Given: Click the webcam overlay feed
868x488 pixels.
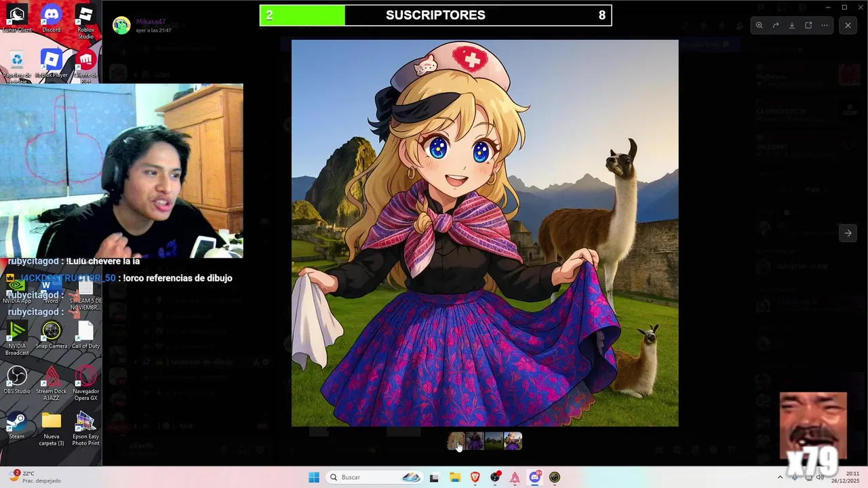Looking at the screenshot, I should 121,171.
